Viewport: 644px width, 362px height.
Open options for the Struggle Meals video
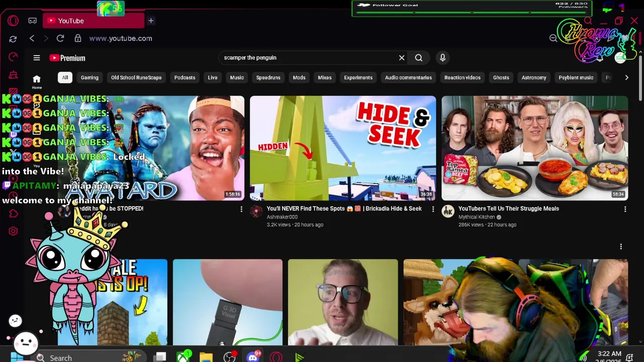pyautogui.click(x=625, y=209)
